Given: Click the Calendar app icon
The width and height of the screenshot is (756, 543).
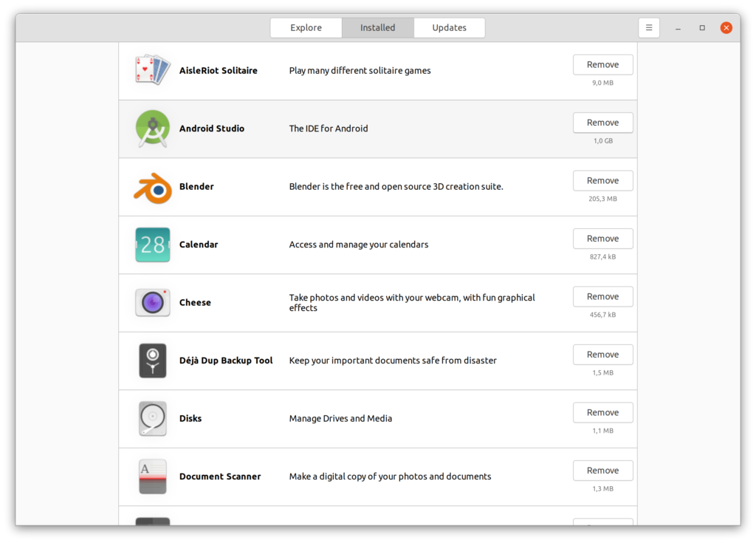Looking at the screenshot, I should [x=153, y=245].
